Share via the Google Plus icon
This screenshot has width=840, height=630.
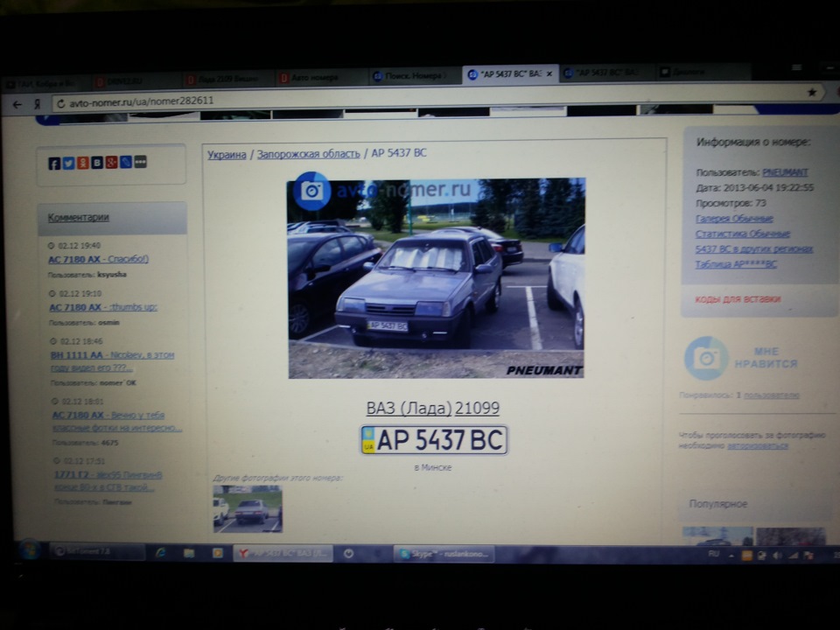(x=111, y=162)
